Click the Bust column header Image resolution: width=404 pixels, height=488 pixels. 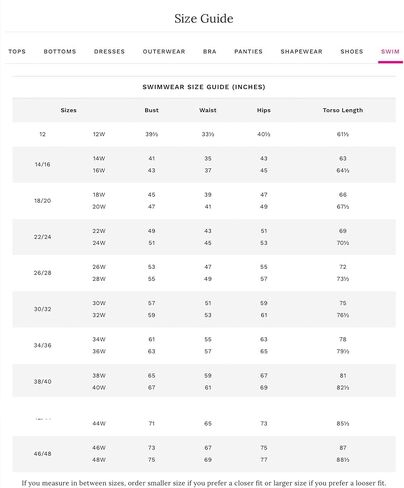coord(151,110)
